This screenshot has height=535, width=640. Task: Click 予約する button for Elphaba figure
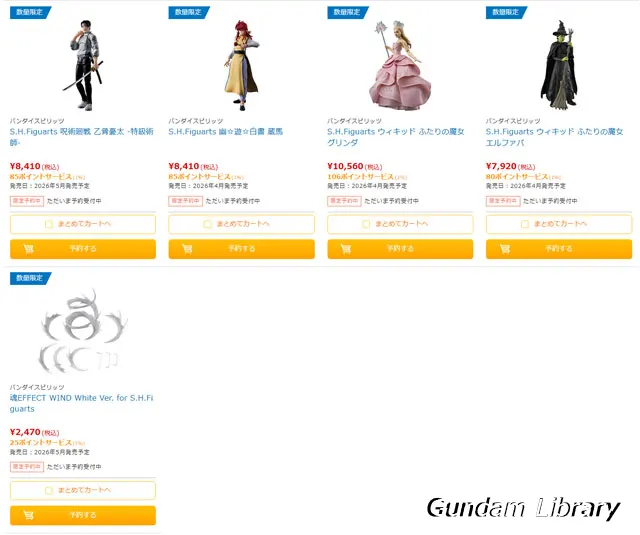559,249
